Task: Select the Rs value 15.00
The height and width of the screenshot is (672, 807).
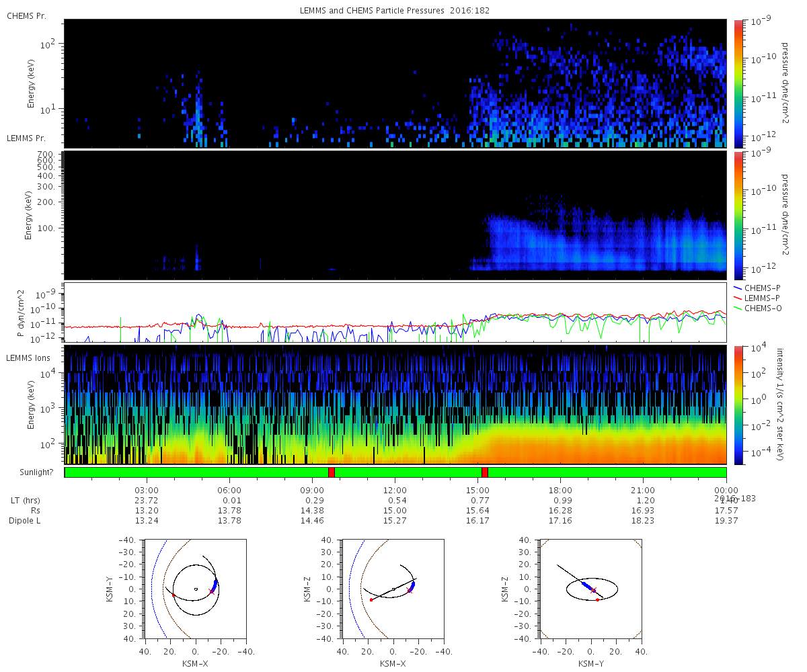Action: coord(395,511)
